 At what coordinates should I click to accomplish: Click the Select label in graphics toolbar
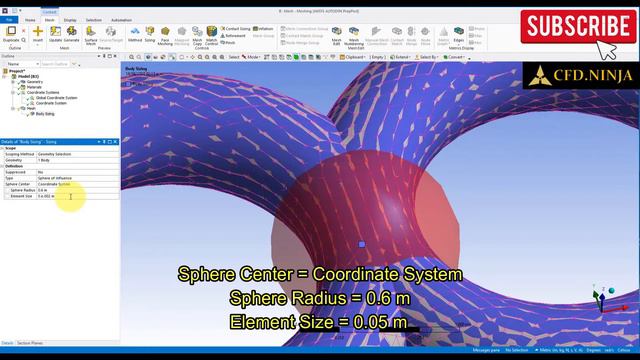[233, 57]
